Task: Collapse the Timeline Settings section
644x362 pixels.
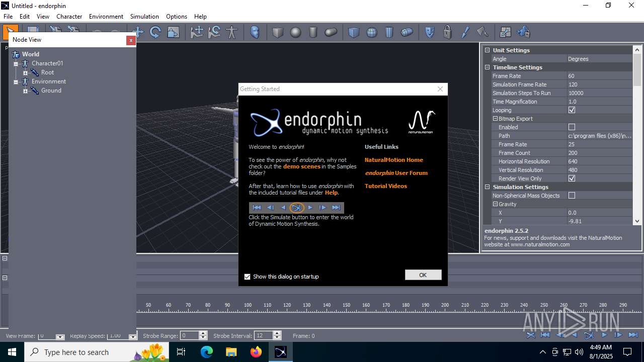Action: 487,67
